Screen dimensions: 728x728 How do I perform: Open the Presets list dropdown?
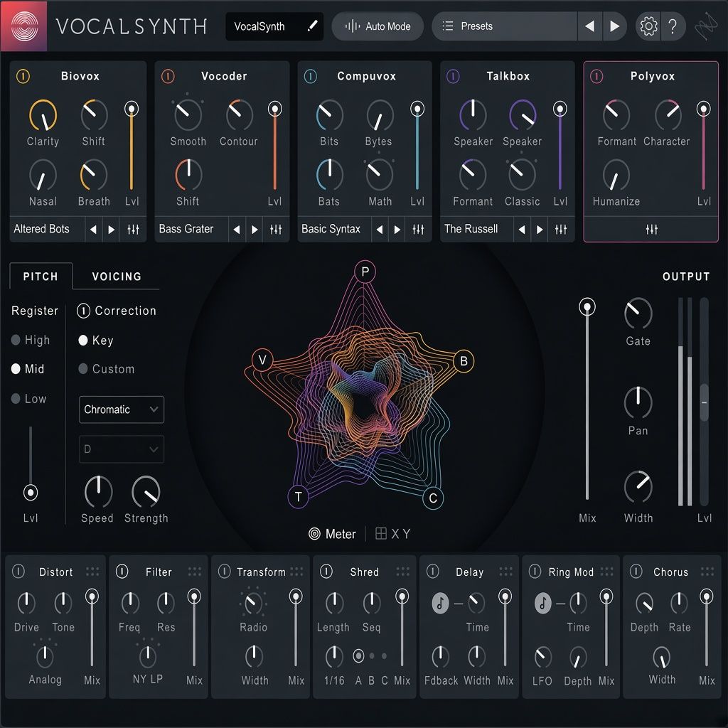pyautogui.click(x=504, y=26)
